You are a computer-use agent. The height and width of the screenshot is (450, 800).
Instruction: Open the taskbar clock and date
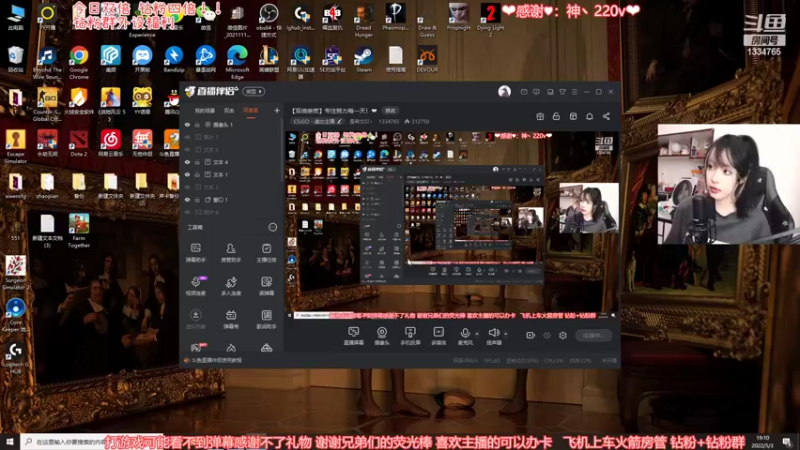coord(763,441)
